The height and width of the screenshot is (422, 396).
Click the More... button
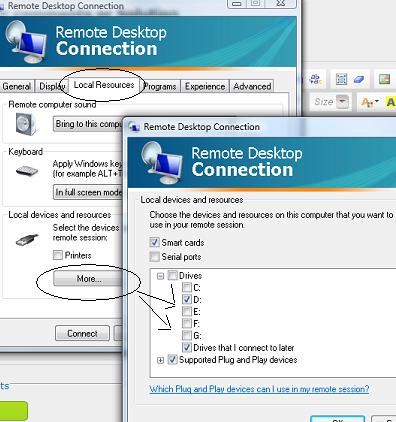click(89, 278)
